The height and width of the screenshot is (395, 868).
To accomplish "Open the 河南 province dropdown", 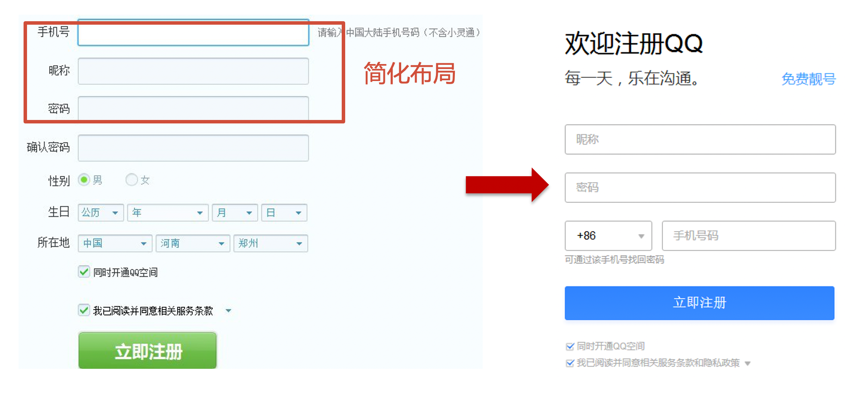I will tap(193, 243).
